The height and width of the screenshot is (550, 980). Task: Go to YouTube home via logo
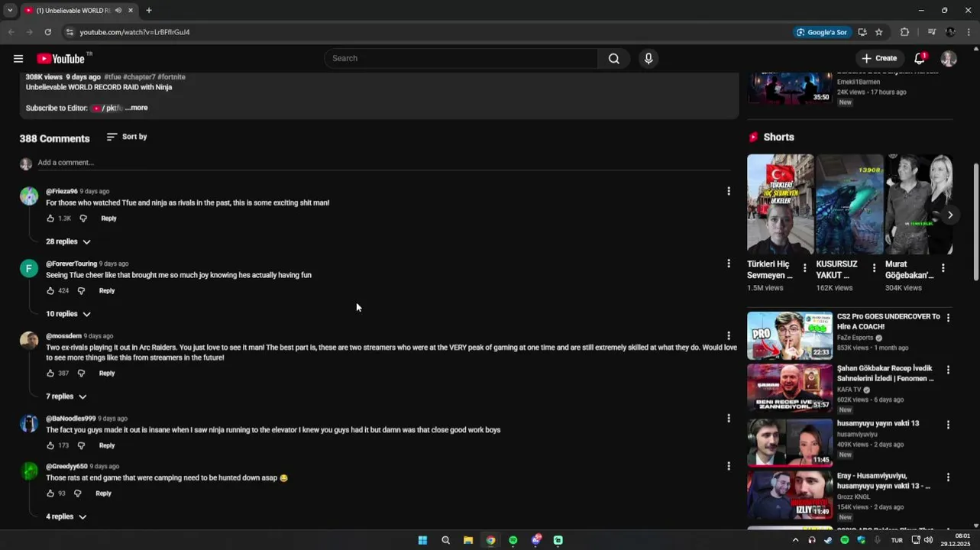coord(60,59)
